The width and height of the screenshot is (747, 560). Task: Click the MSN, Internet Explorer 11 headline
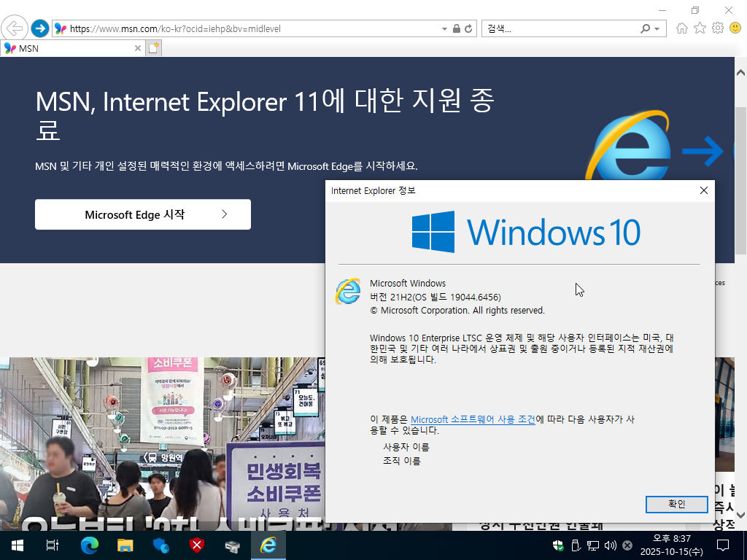[x=265, y=114]
